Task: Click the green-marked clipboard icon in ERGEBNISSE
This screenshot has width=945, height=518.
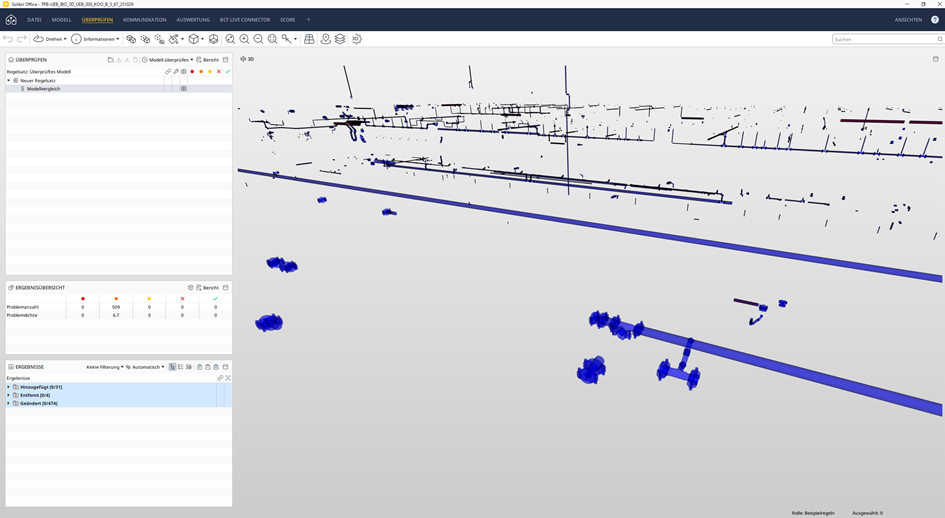Action: click(x=199, y=367)
